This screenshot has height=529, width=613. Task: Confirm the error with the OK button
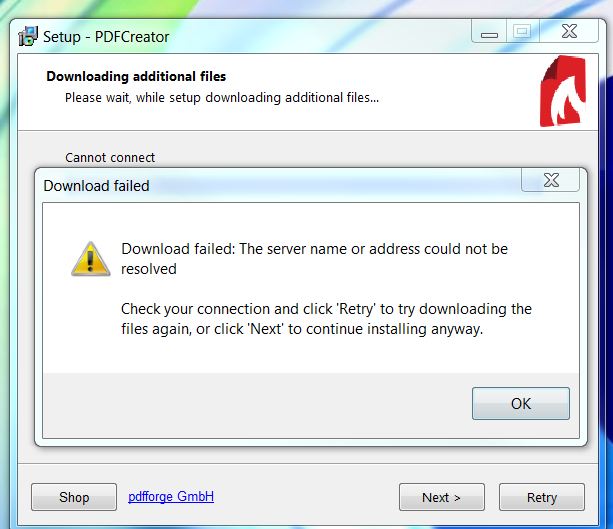pos(521,403)
